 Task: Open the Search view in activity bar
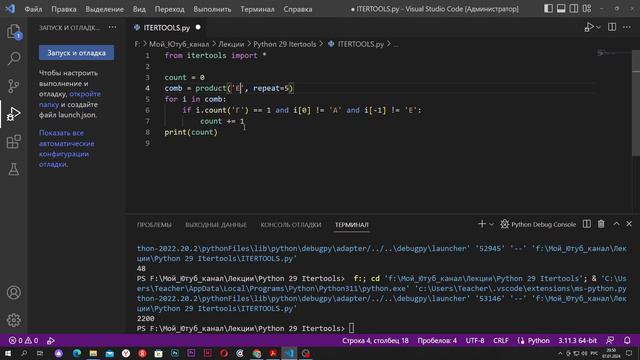(x=13, y=58)
